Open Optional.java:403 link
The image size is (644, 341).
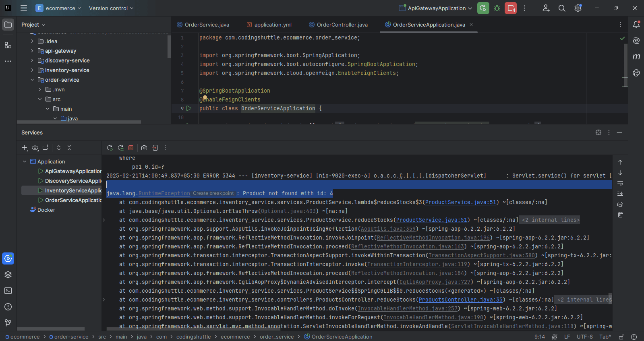[x=288, y=211]
